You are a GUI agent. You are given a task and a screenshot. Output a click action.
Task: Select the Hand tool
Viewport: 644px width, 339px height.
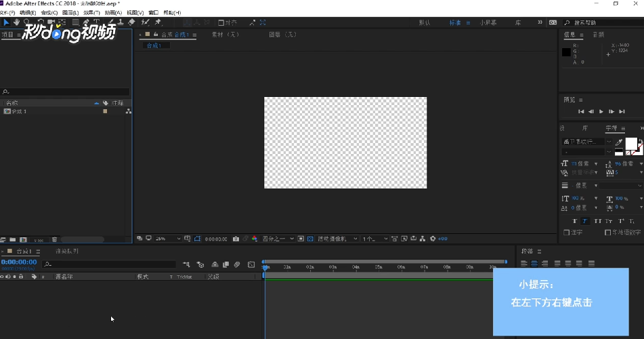(x=16, y=22)
